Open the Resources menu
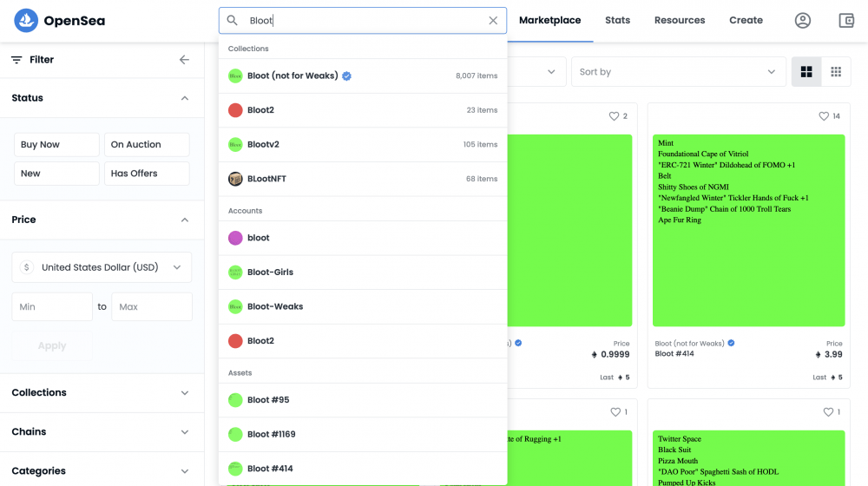This screenshot has height=486, width=868. click(x=680, y=21)
